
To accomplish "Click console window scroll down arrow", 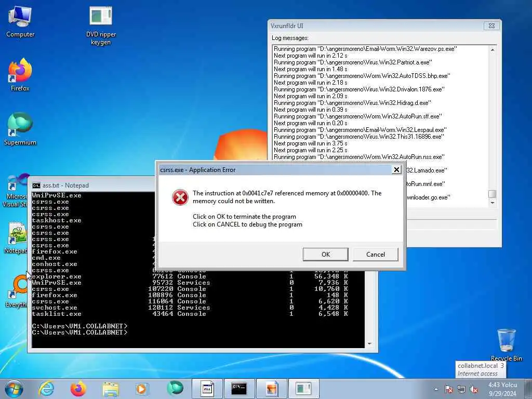I will click(x=369, y=344).
